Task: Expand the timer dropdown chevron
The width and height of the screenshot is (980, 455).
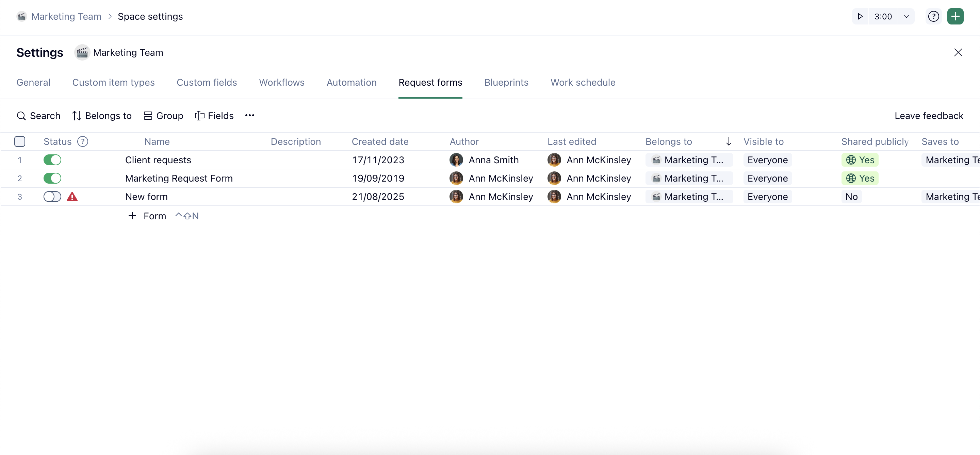Action: click(906, 16)
